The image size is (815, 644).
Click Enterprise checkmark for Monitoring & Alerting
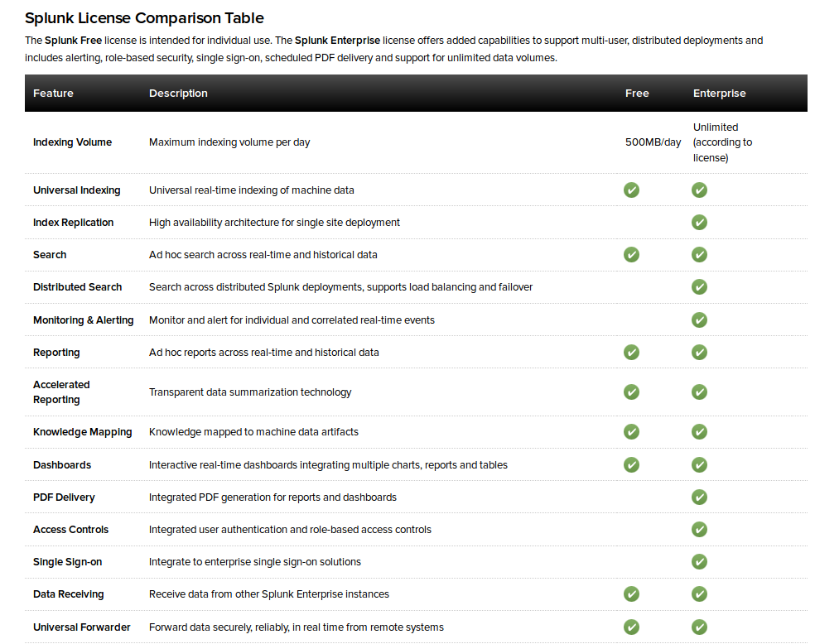699,320
